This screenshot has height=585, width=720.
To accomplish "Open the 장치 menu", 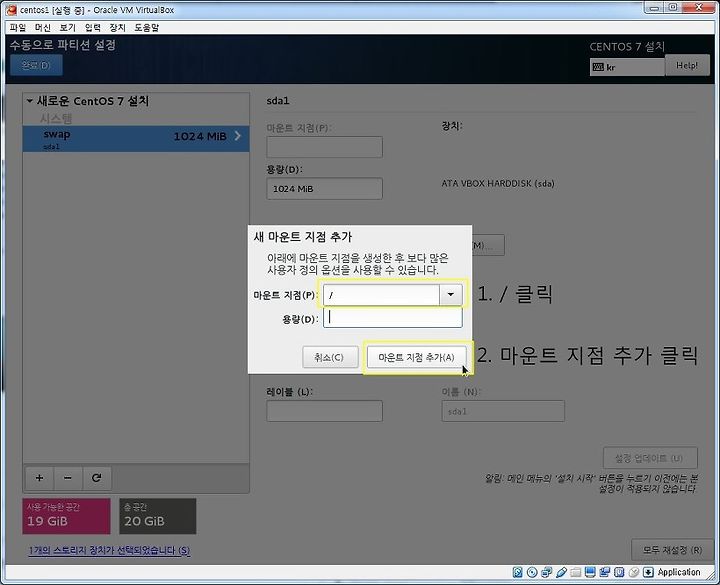I will 118,28.
